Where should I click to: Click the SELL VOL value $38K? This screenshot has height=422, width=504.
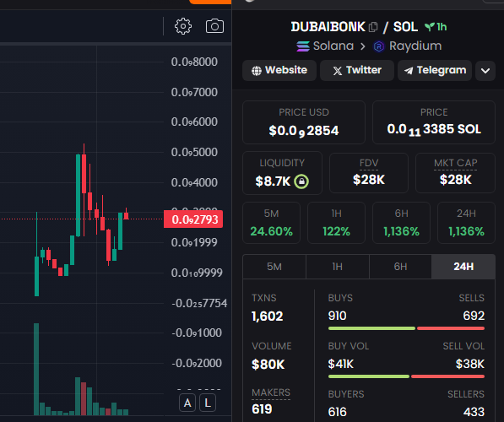click(470, 364)
